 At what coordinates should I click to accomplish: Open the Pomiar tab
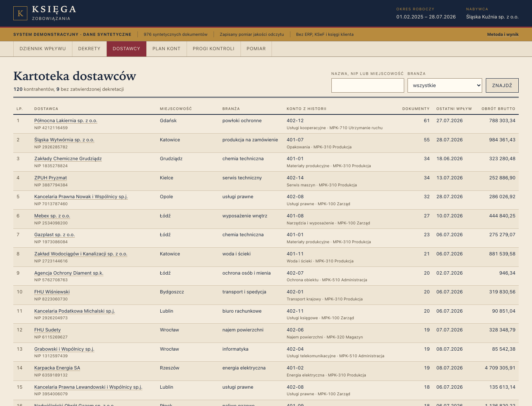[256, 49]
